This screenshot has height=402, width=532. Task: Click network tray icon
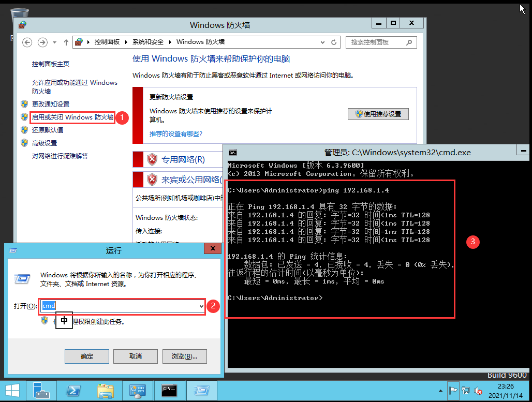coord(466,391)
